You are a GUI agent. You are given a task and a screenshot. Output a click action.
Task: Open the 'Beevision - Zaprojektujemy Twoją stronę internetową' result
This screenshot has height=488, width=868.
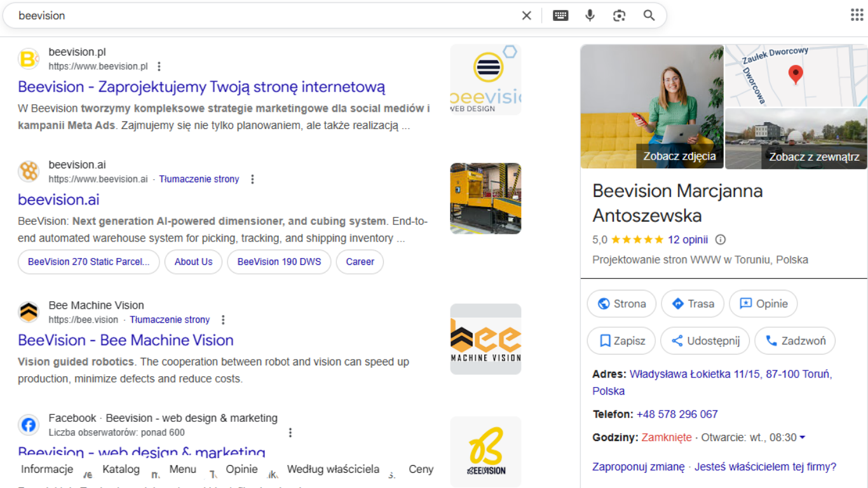pyautogui.click(x=201, y=87)
